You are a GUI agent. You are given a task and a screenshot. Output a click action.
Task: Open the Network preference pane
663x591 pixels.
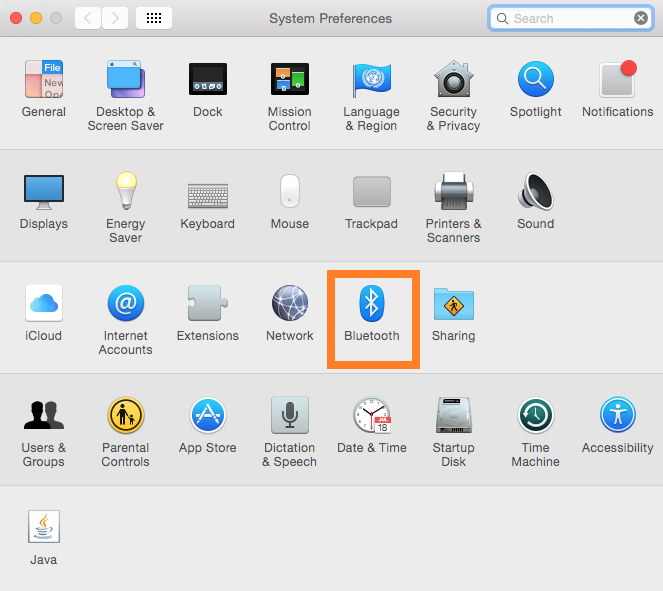tap(290, 304)
